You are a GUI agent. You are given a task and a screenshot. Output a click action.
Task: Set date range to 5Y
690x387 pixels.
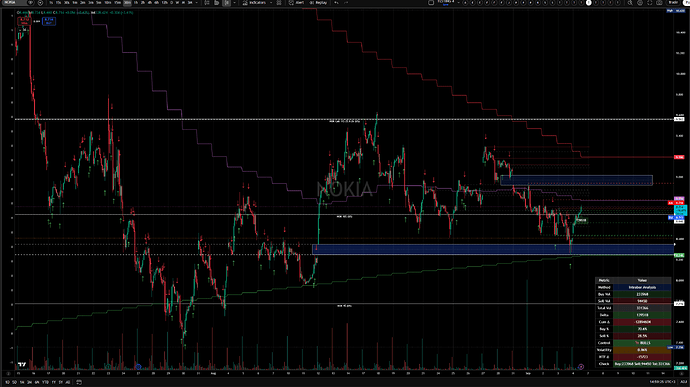coord(61,382)
